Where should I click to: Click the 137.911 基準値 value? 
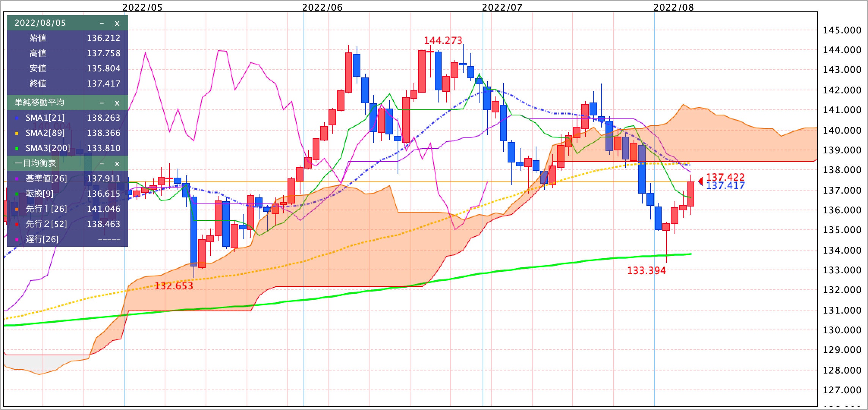[104, 179]
